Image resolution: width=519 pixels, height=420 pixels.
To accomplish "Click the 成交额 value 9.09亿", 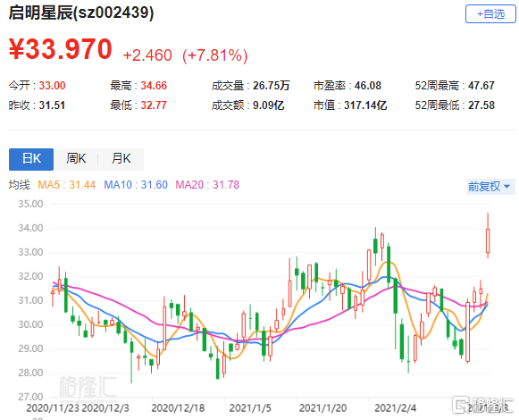I will pos(269,105).
